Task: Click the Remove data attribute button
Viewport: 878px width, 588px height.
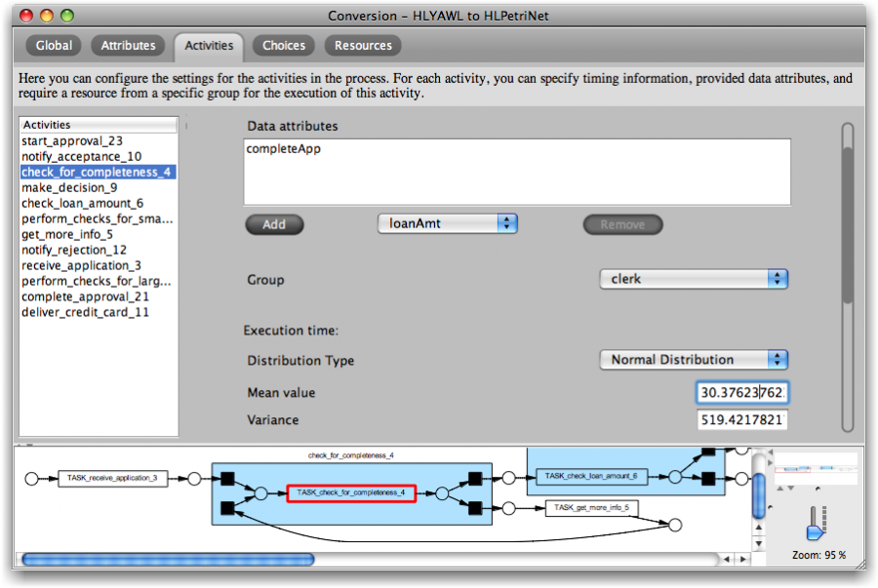Action: click(622, 224)
